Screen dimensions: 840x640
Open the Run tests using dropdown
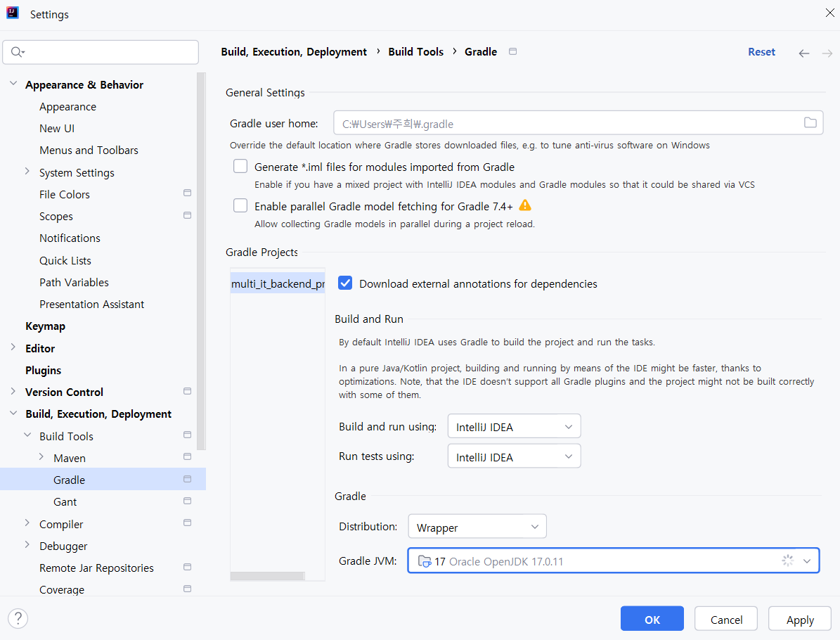(515, 456)
